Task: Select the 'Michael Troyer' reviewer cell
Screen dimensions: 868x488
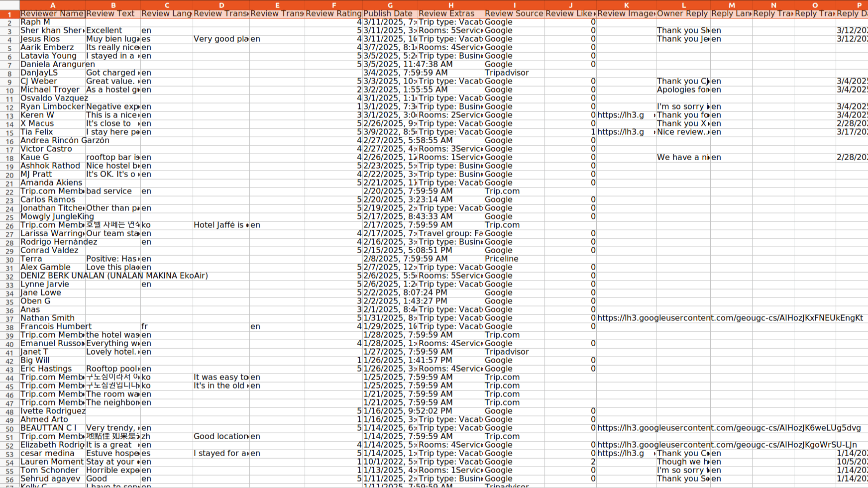Action: pos(52,90)
